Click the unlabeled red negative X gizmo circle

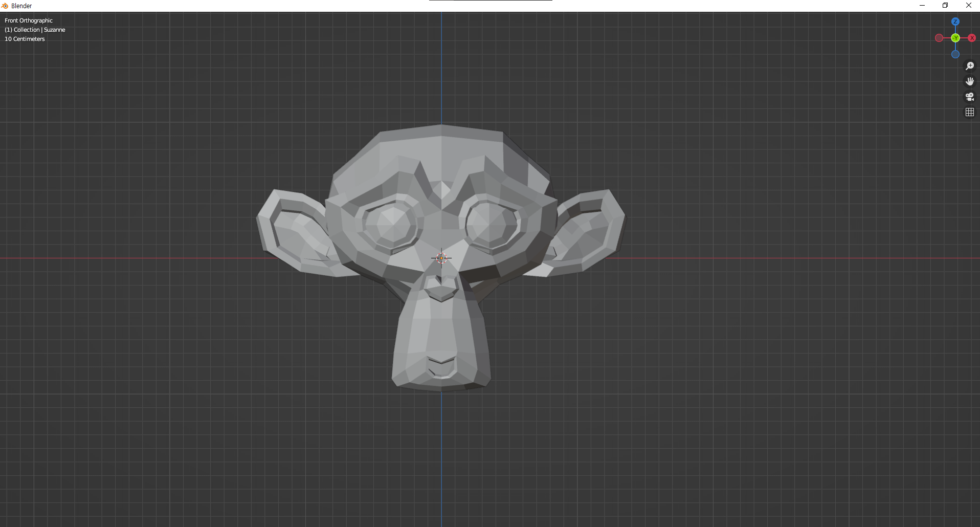tap(939, 38)
